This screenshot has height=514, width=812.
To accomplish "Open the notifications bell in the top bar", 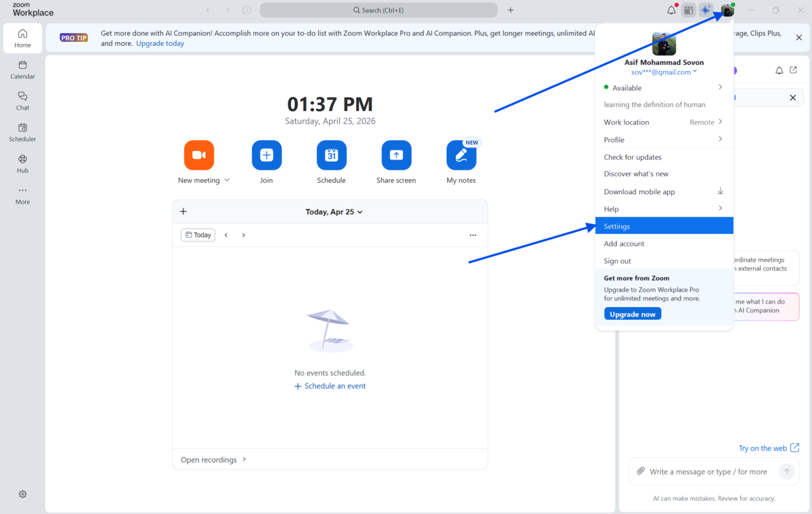I will (671, 10).
